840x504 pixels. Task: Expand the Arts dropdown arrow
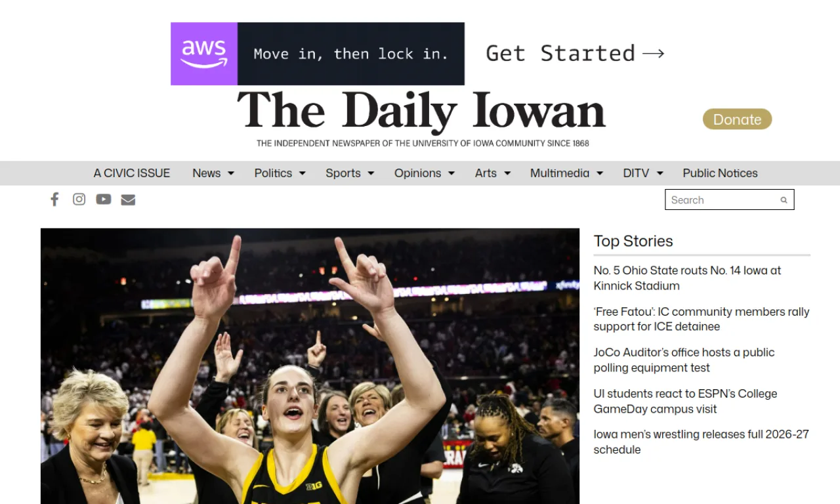click(507, 173)
